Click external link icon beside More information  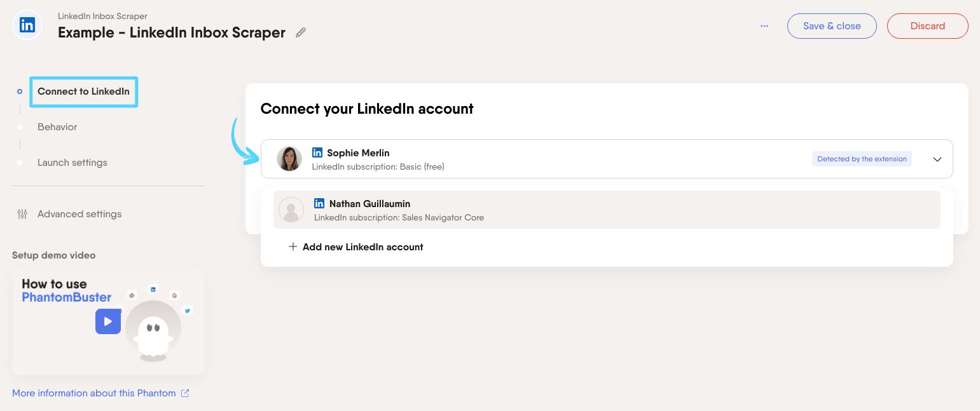(185, 393)
